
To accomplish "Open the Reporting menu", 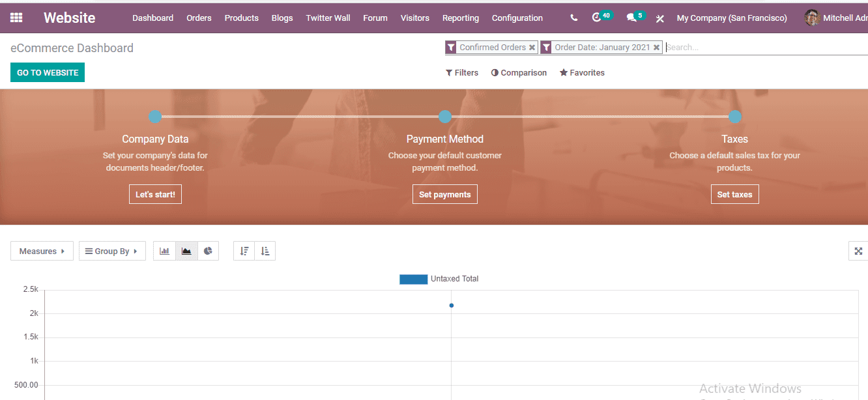I will [x=461, y=18].
